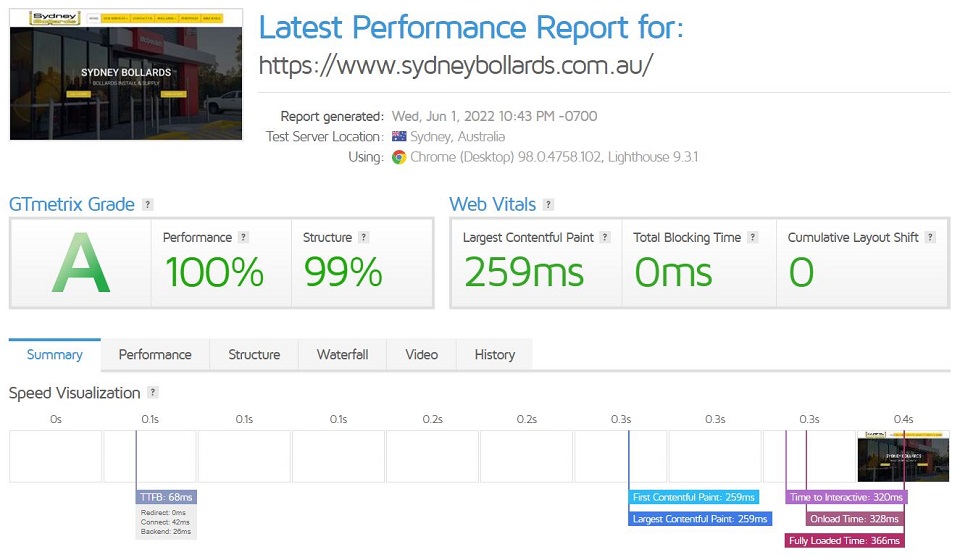The width and height of the screenshot is (960, 560).
Task: Click help icon beside Largest Contentful Paint
Action: pos(605,237)
